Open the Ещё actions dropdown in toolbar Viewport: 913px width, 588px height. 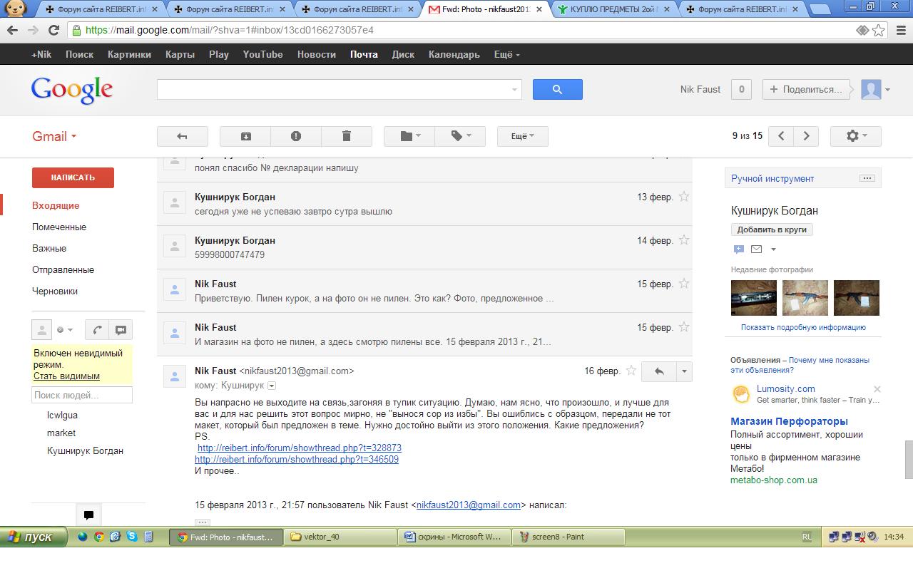[x=522, y=136]
